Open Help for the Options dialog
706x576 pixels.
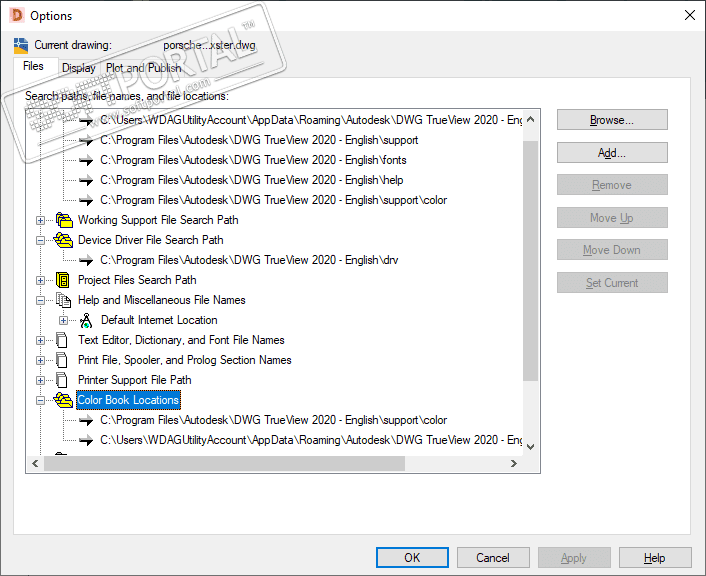point(655,558)
